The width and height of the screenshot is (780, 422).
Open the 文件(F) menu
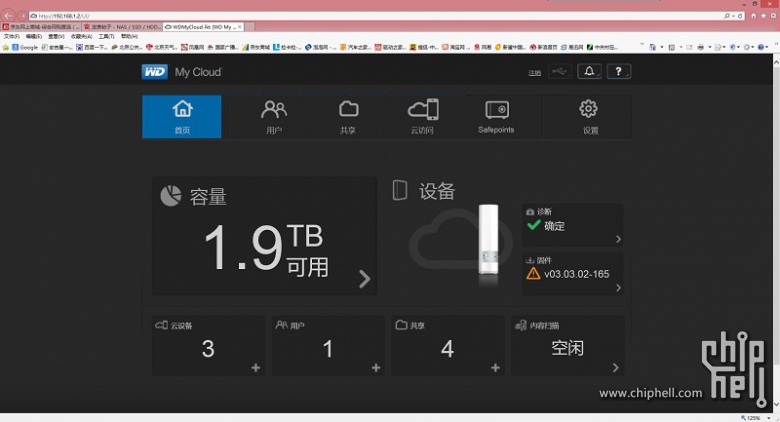[x=11, y=37]
